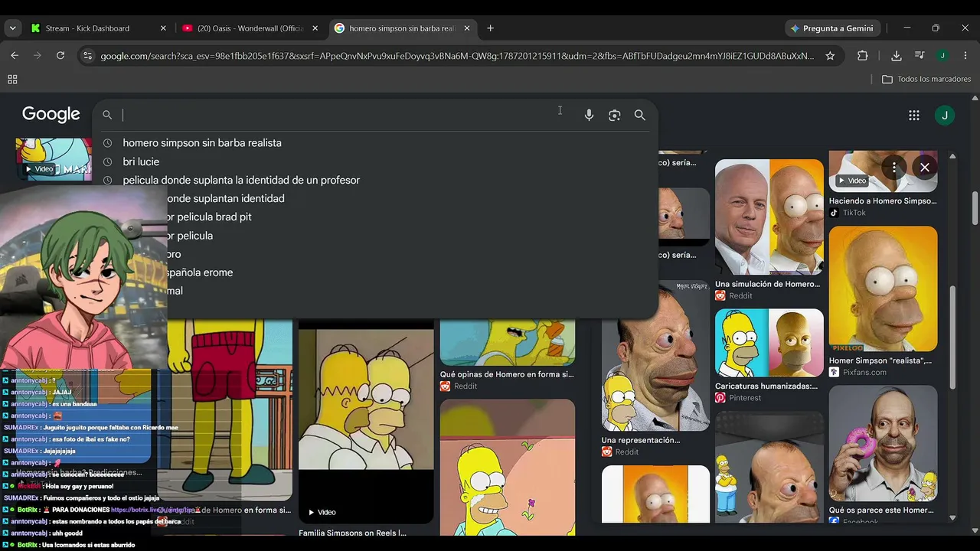
Task: Click the Google logo
Action: (x=51, y=114)
